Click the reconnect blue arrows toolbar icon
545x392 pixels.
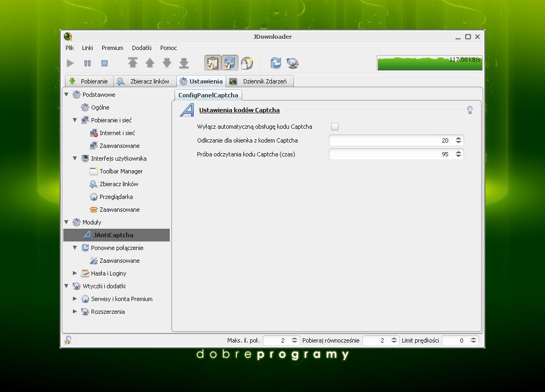tap(276, 63)
